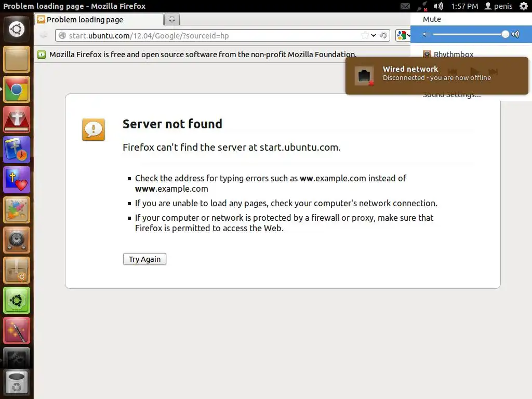Bookmark this page with the star icon
This screenshot has height=399, width=532.
(365, 35)
